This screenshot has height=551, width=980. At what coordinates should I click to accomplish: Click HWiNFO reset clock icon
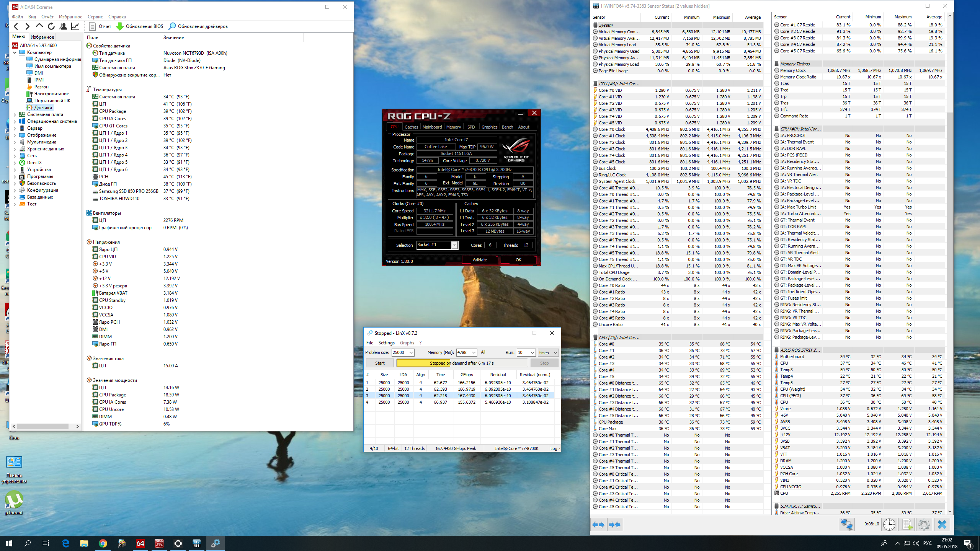889,525
